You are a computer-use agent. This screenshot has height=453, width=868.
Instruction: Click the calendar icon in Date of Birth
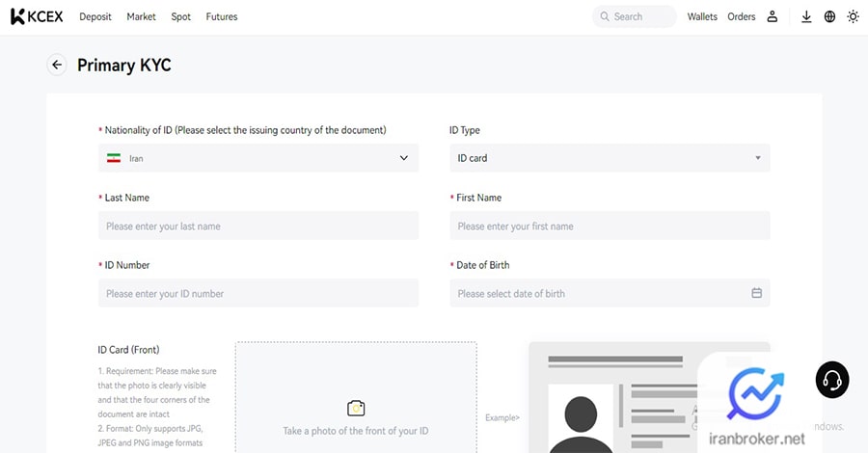point(756,293)
